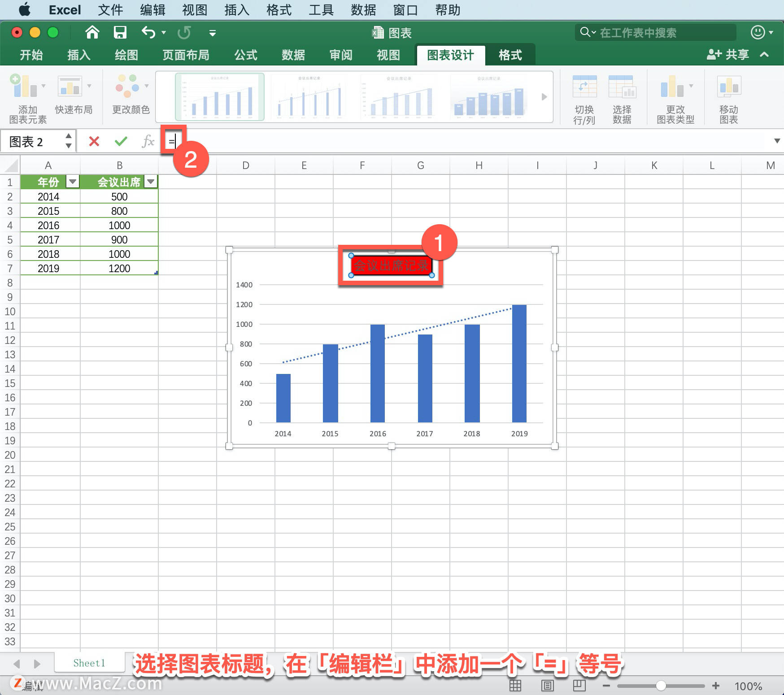Collapse the ribbon with the chevron toggle
This screenshot has height=695, width=784.
click(x=764, y=55)
